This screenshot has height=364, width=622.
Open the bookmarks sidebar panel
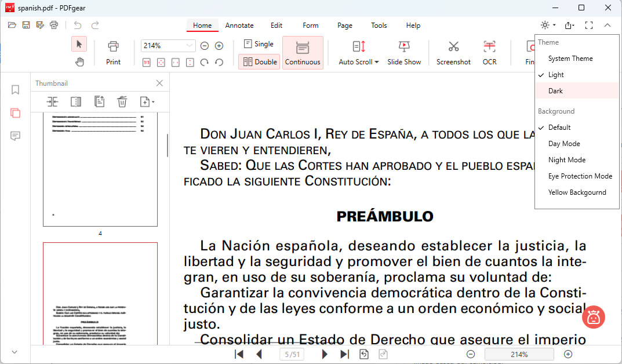tap(16, 89)
